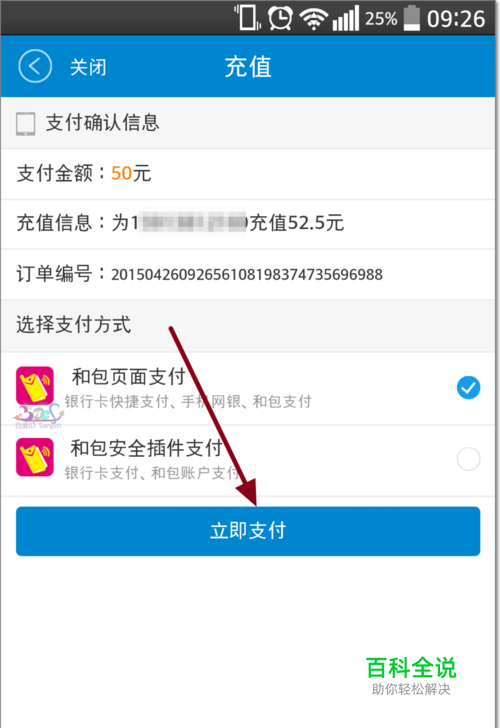Tap 关闭 to close the page
The height and width of the screenshot is (728, 500).
(x=88, y=67)
